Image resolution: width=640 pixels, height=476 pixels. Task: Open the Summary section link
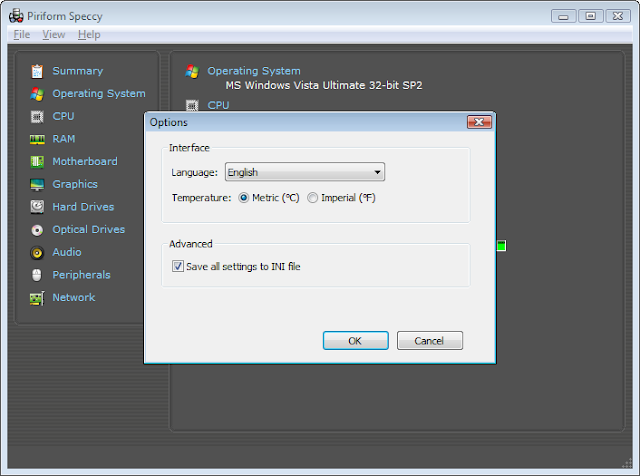[78, 71]
